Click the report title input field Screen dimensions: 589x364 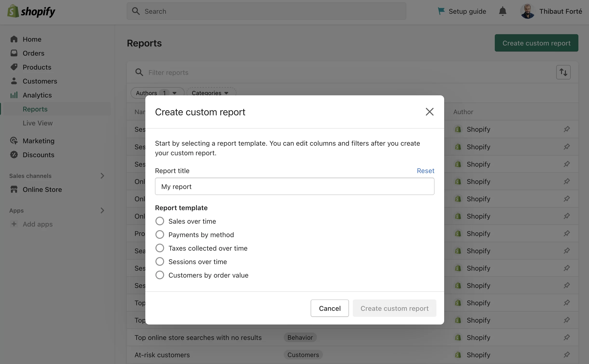(x=294, y=186)
